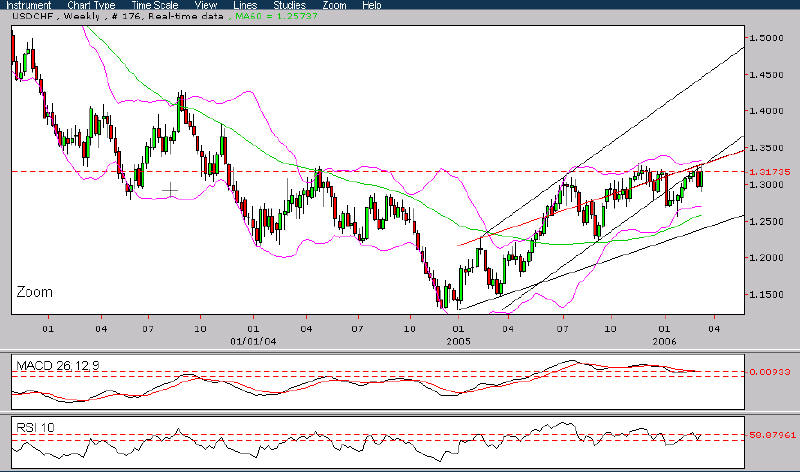Click the MACD value 0.00933
This screenshot has height=472, width=800.
click(769, 372)
